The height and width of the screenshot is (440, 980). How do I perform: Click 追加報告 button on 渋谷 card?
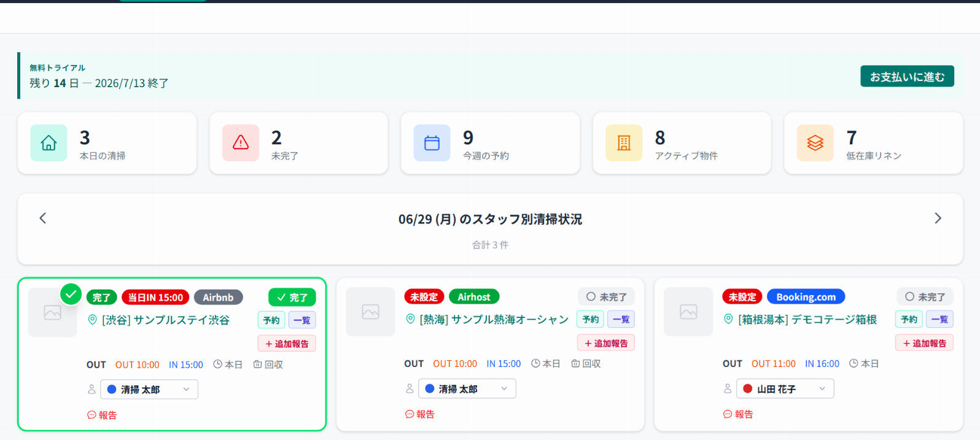(x=287, y=344)
